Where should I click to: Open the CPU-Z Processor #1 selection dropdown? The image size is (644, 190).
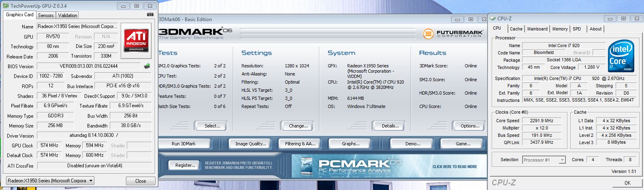click(544, 160)
